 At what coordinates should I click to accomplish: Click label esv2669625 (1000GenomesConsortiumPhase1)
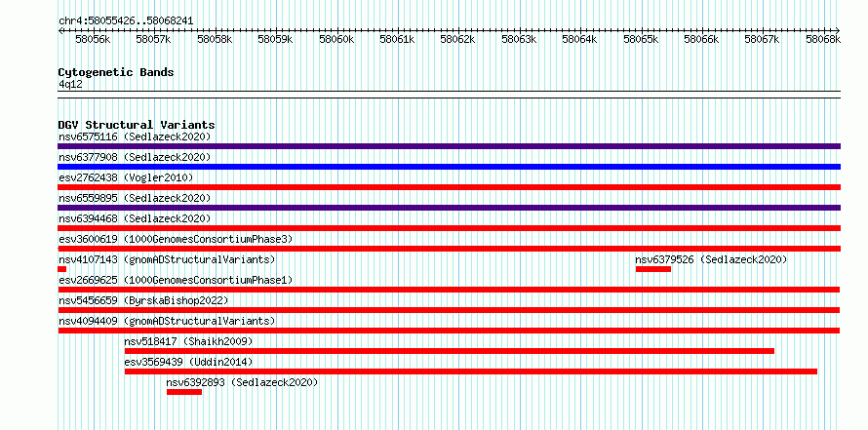176,280
